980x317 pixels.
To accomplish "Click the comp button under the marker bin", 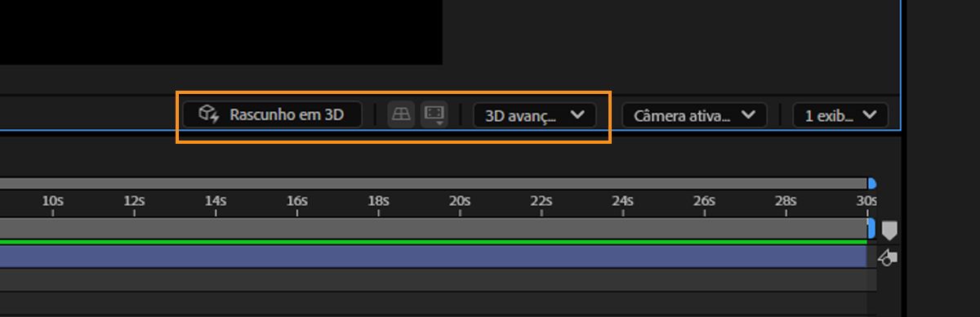I will pyautogui.click(x=887, y=258).
